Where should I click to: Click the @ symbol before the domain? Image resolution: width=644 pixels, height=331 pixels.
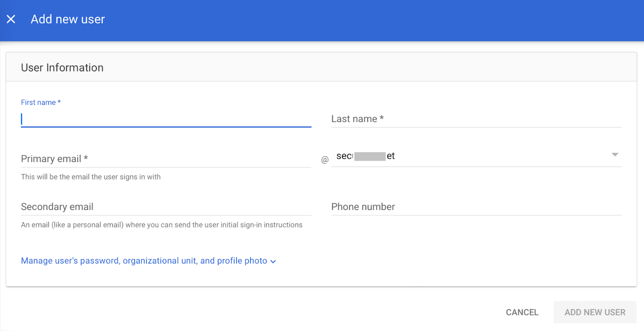coord(325,160)
